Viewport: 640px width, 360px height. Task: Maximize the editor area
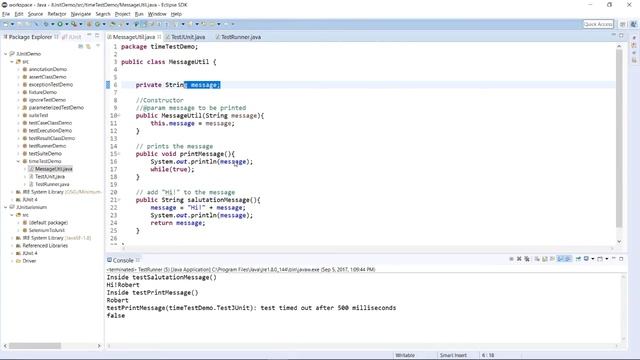point(621,36)
